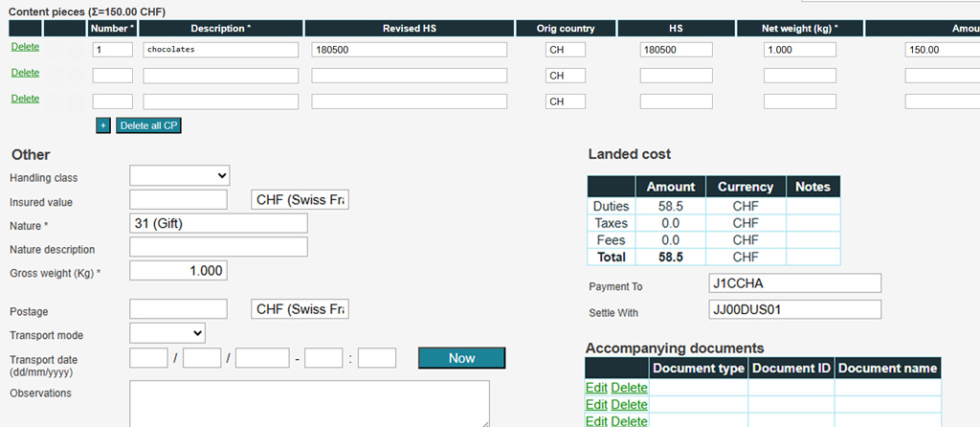This screenshot has height=427, width=980.
Task: Delete the first accompanying document row
Action: [x=629, y=388]
